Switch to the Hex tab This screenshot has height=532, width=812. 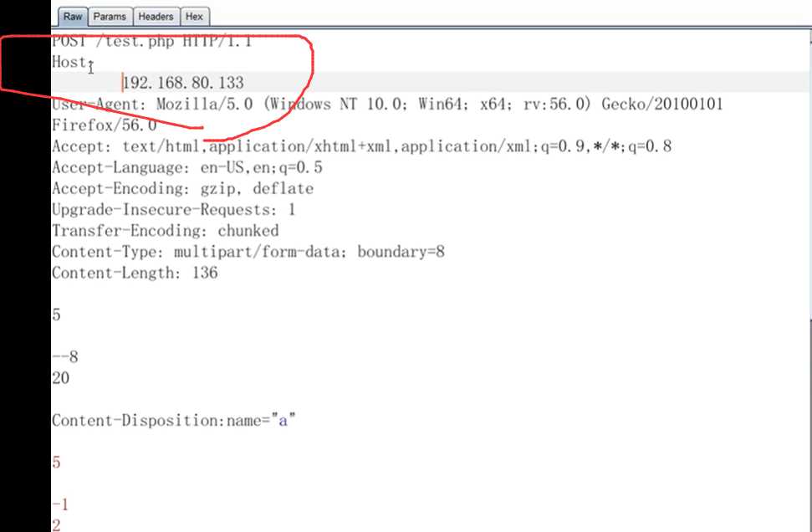pyautogui.click(x=194, y=17)
